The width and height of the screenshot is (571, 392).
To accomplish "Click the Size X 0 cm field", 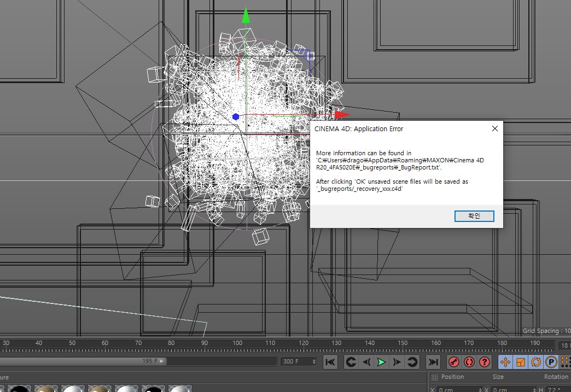I will (x=513, y=390).
